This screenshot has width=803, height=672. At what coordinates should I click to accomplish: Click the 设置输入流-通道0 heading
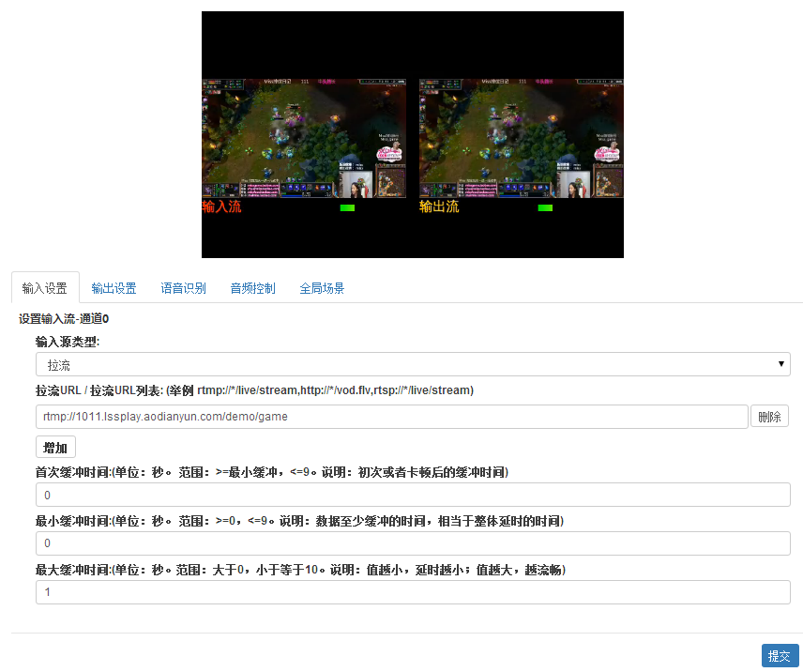(x=64, y=319)
